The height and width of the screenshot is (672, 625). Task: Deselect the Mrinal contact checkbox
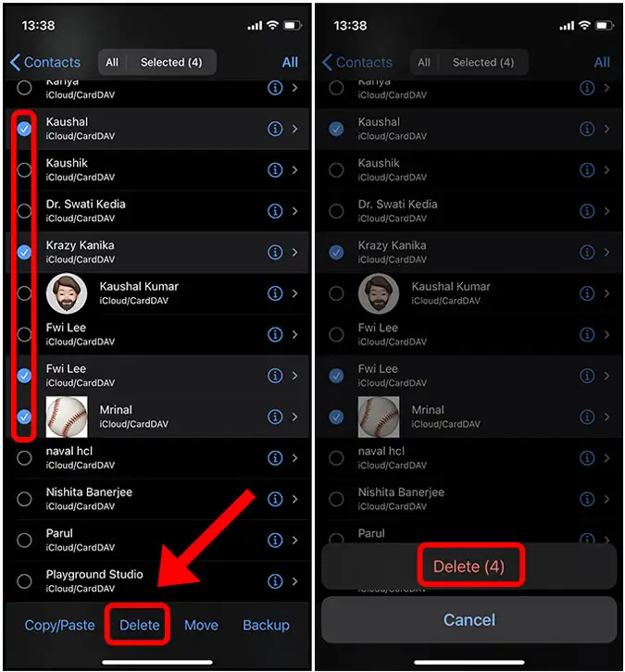click(24, 417)
